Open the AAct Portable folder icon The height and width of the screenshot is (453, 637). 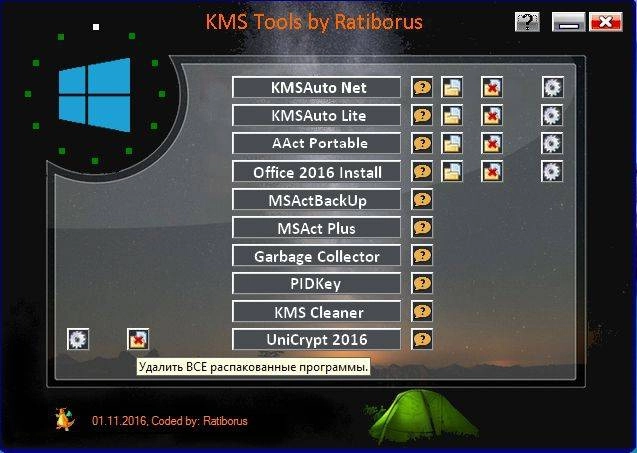452,143
